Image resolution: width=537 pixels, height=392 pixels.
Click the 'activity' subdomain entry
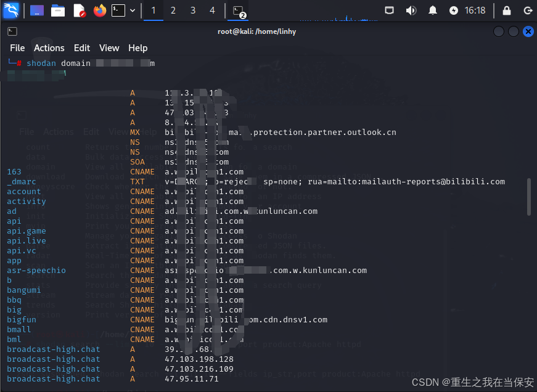27,202
